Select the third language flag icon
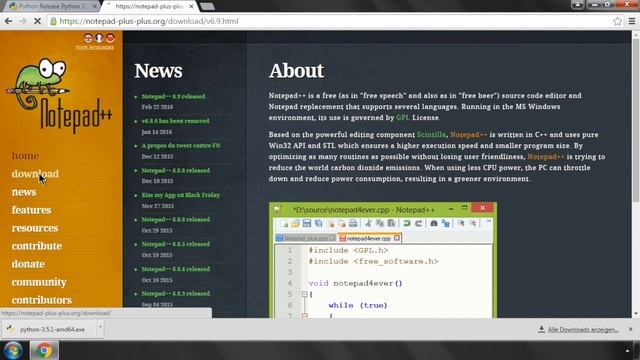The height and width of the screenshot is (360, 640). point(110,38)
